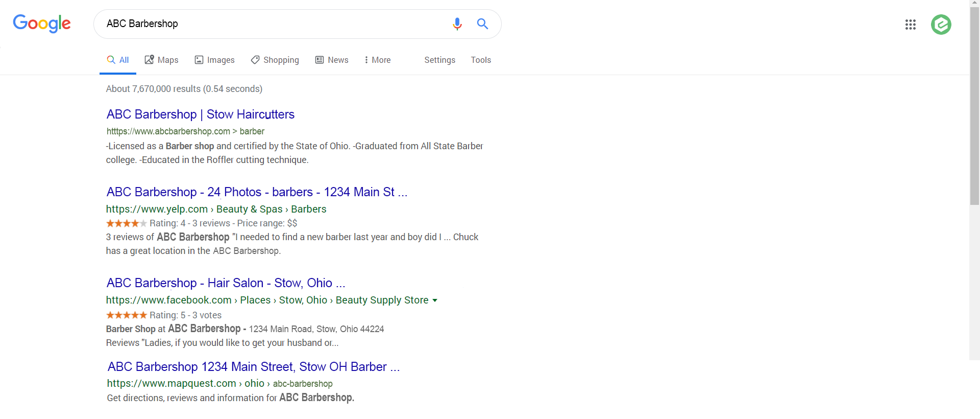Switch to the Maps tab

click(162, 60)
